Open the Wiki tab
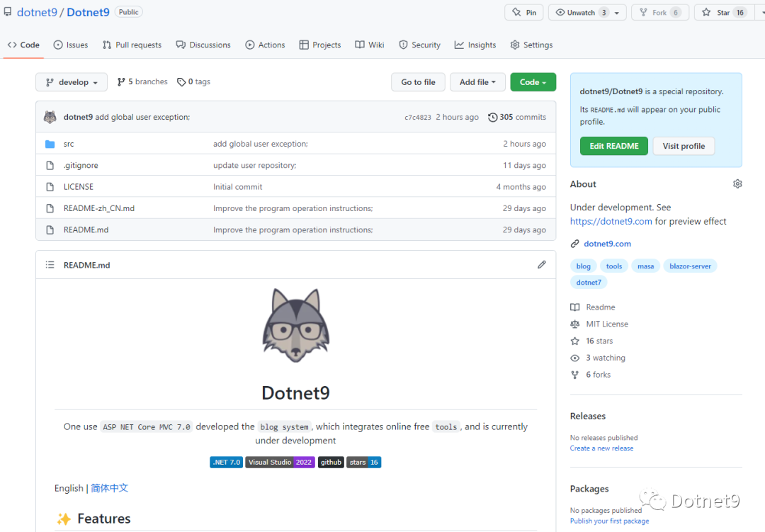Viewport: 765px width, 532px height. [369, 45]
